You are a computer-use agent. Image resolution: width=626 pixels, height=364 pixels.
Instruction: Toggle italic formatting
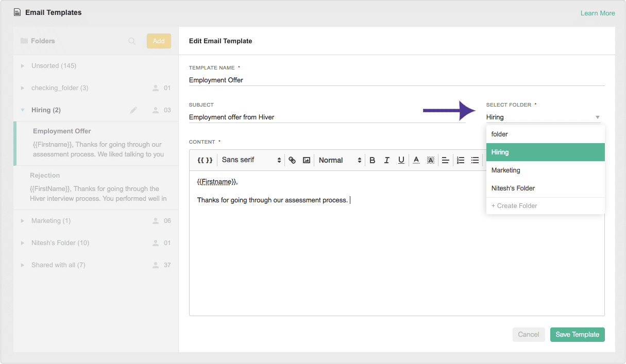click(387, 160)
